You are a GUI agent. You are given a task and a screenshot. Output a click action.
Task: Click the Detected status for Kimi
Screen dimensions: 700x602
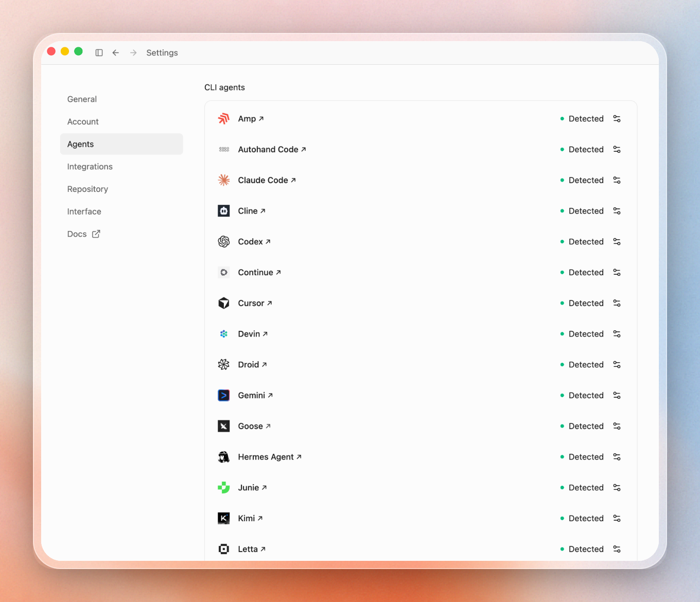[x=582, y=519]
